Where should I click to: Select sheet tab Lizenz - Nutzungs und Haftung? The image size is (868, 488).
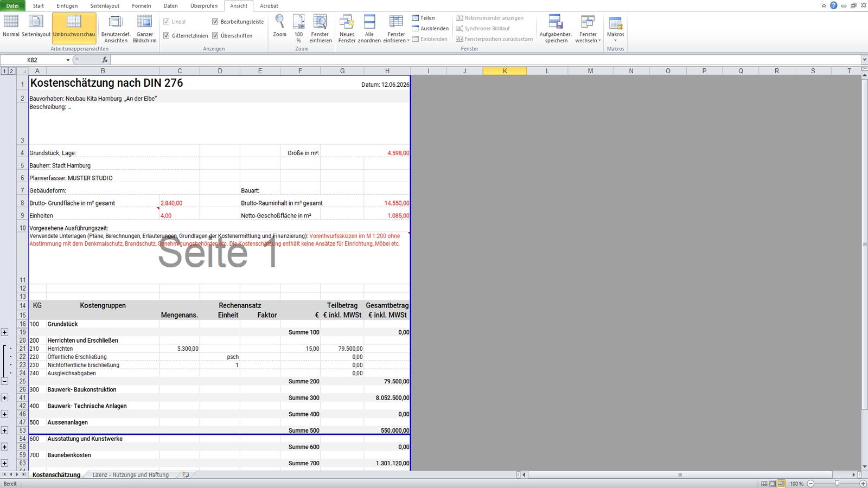(130, 475)
